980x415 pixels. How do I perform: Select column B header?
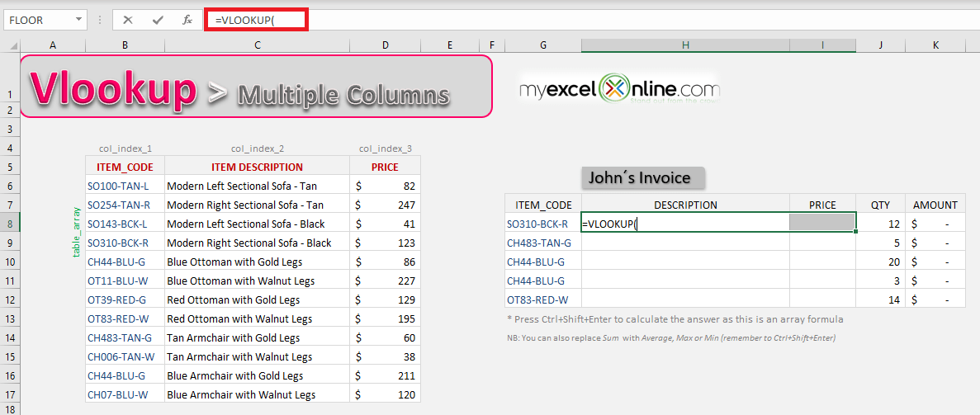coord(125,45)
